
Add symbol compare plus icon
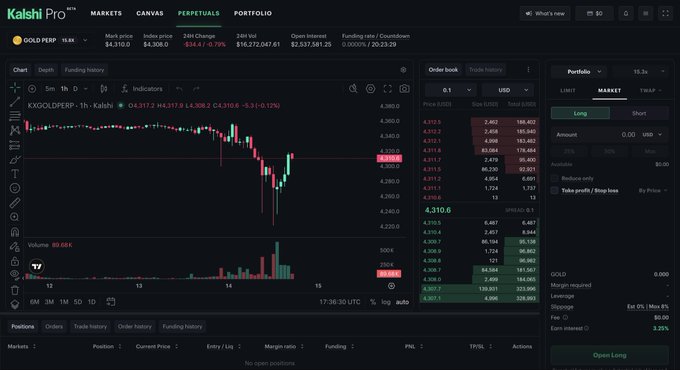coord(32,88)
